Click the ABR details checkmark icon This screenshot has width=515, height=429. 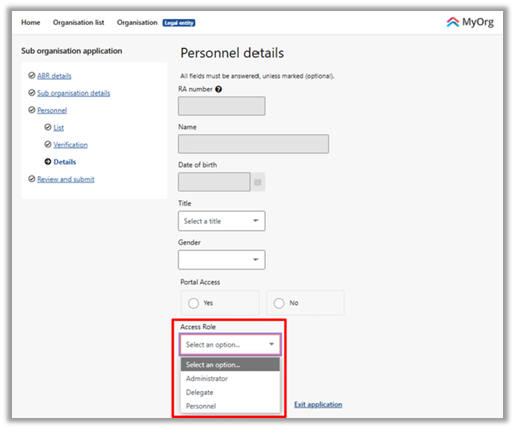(32, 76)
